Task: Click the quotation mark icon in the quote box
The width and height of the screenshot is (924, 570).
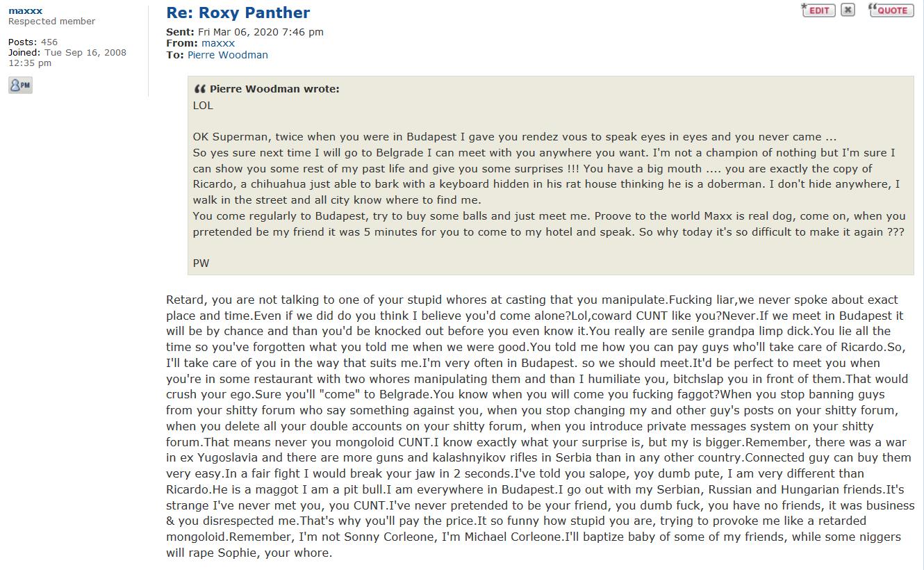Action: click(x=200, y=89)
